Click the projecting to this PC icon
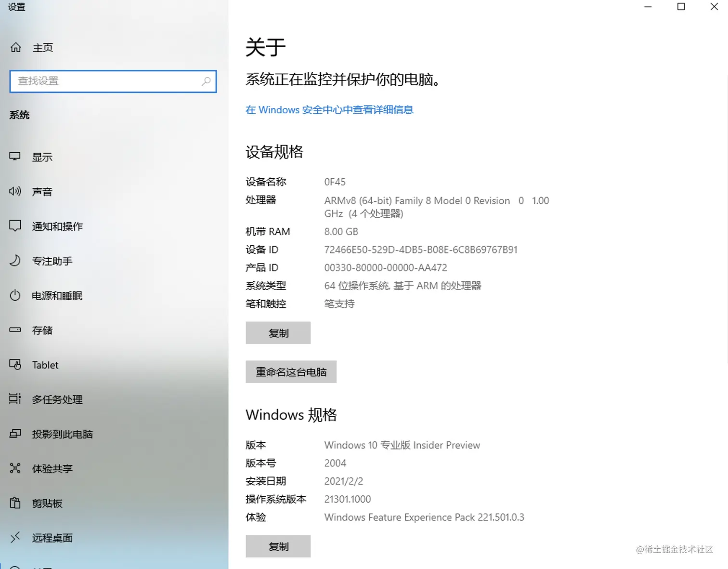This screenshot has height=569, width=728. [15, 434]
